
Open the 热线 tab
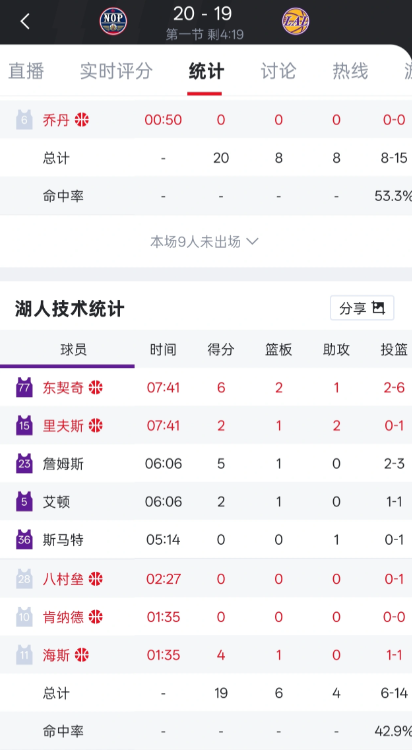tap(350, 71)
